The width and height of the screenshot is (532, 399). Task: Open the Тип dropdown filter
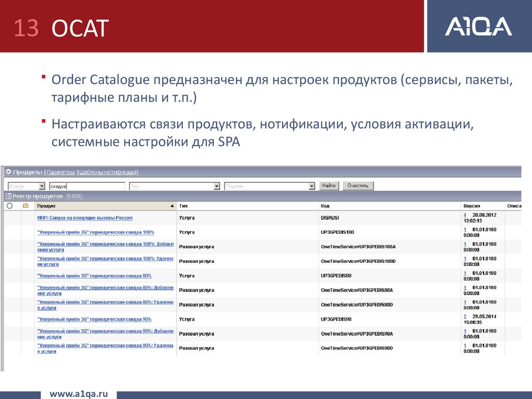217,186
